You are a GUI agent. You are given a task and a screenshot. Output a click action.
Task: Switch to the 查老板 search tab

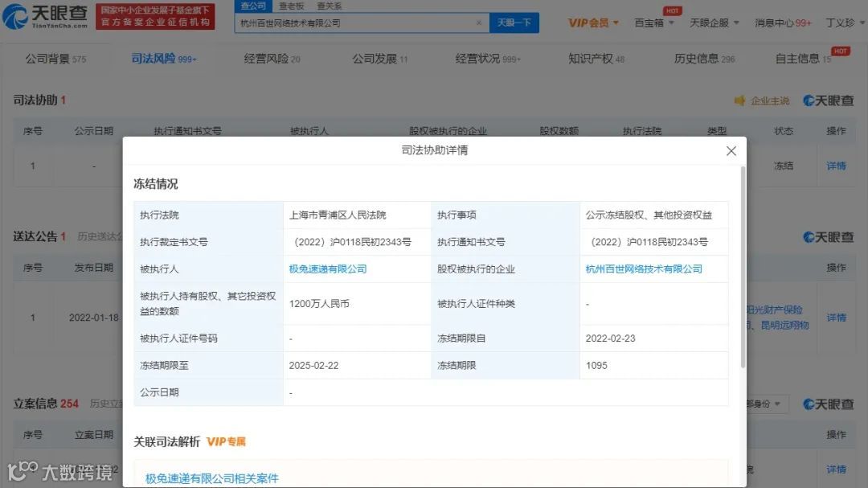tap(291, 6)
